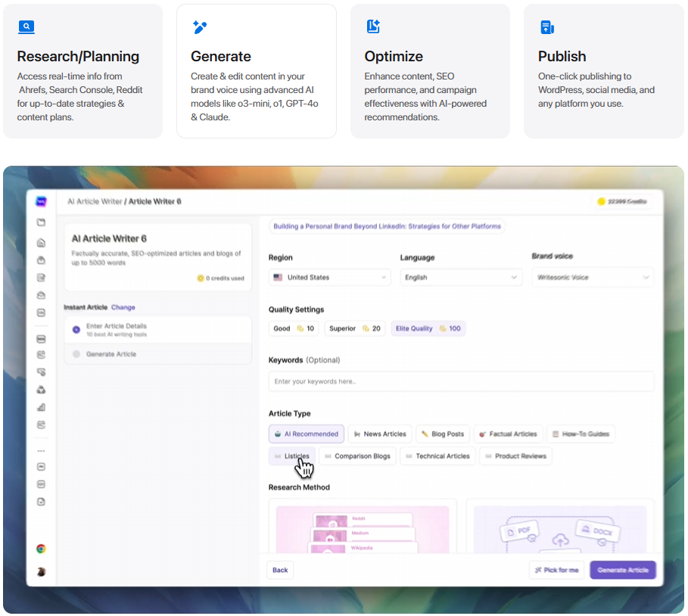Click the Article Type label
688x616 pixels.
290,413
